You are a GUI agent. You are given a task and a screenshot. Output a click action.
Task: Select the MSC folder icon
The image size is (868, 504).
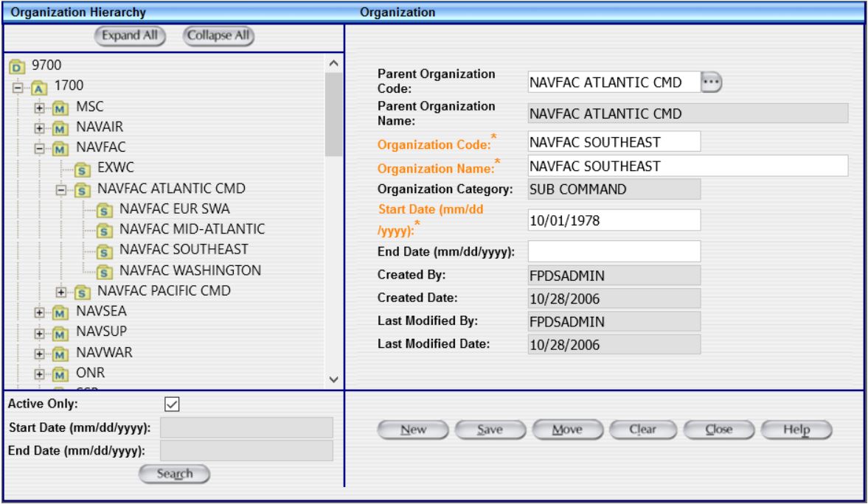coord(60,108)
